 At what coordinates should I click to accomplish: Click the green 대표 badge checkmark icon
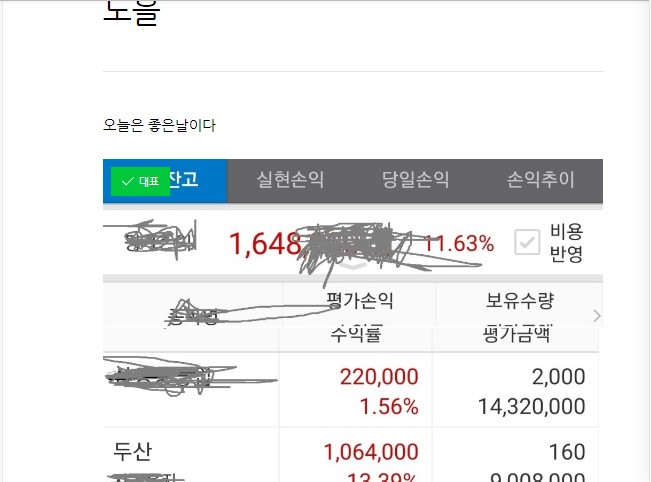tap(127, 181)
